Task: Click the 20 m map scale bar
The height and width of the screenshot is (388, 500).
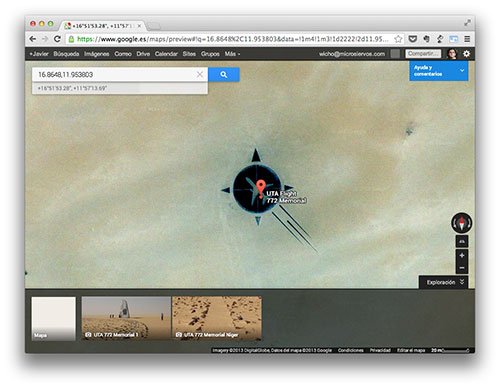Action: point(450,350)
